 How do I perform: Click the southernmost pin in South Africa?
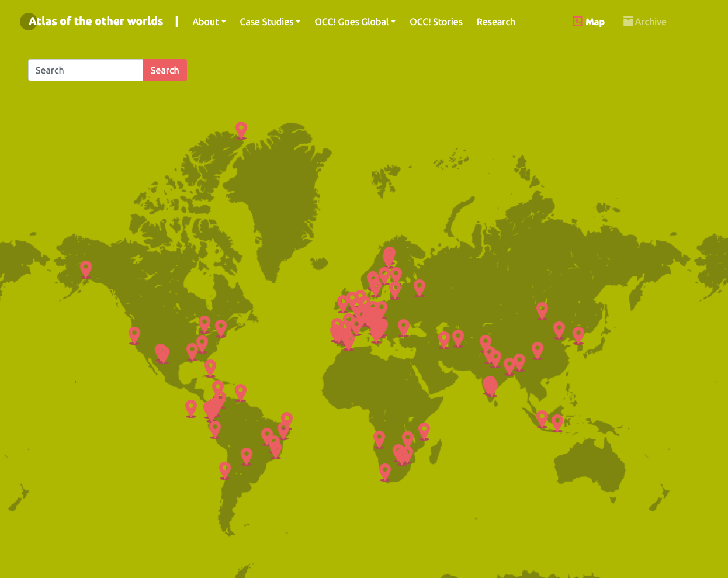tap(385, 470)
